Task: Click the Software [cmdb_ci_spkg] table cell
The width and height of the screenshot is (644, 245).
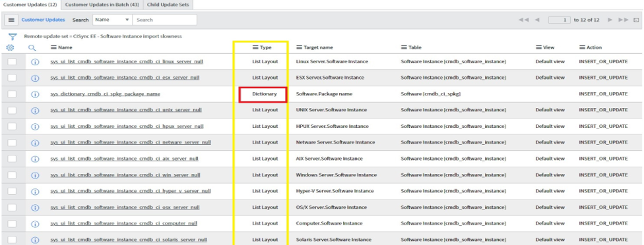Action: click(x=430, y=94)
